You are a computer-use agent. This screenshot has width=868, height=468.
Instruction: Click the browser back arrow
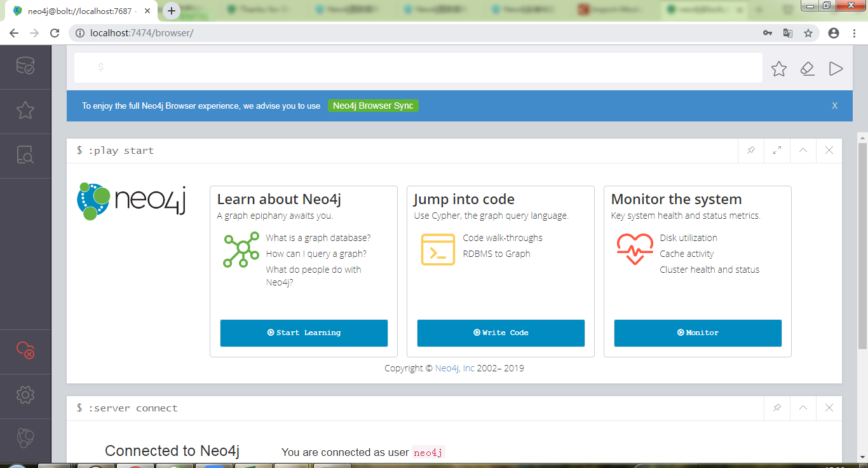point(14,33)
